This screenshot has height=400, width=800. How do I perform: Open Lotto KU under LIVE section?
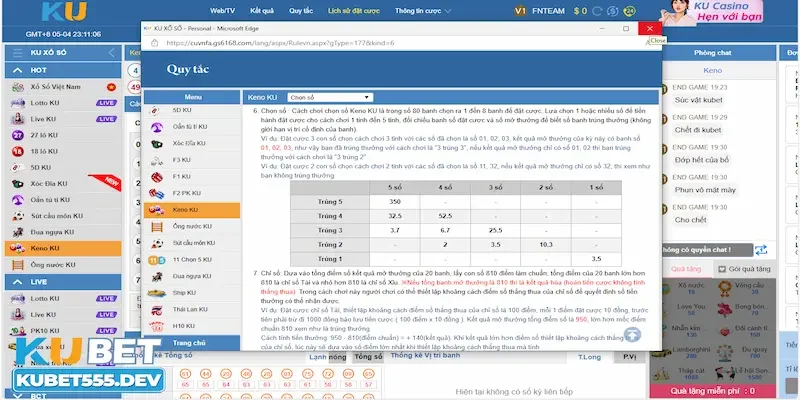tap(63, 298)
